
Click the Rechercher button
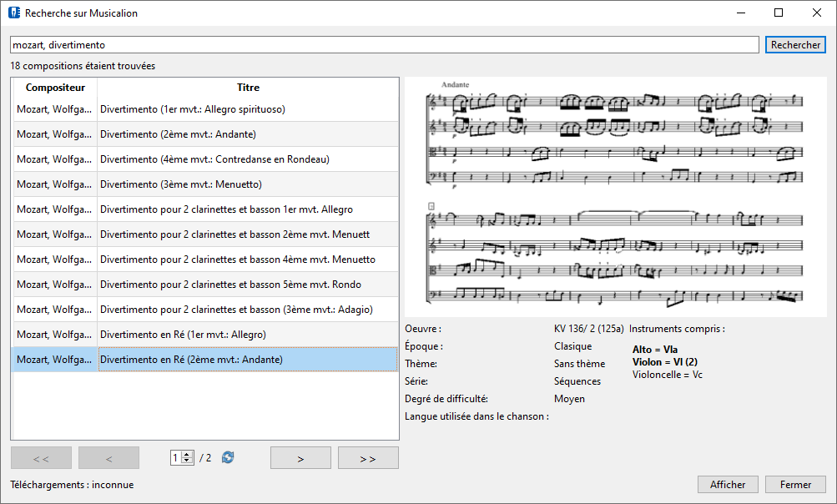pos(795,45)
